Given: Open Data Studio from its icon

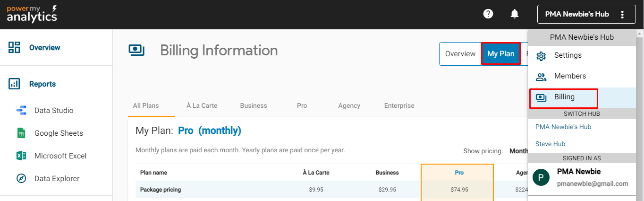Looking at the screenshot, I should pyautogui.click(x=21, y=111).
